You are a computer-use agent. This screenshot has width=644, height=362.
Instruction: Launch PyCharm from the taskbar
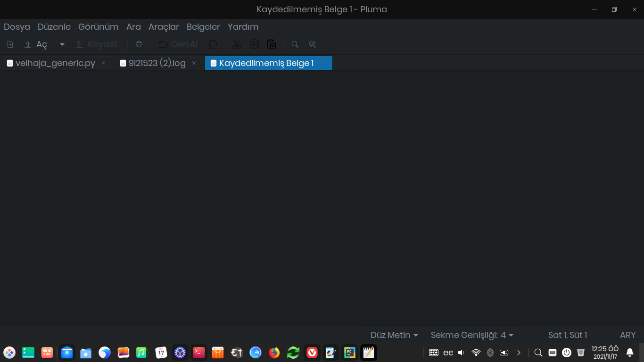click(350, 353)
